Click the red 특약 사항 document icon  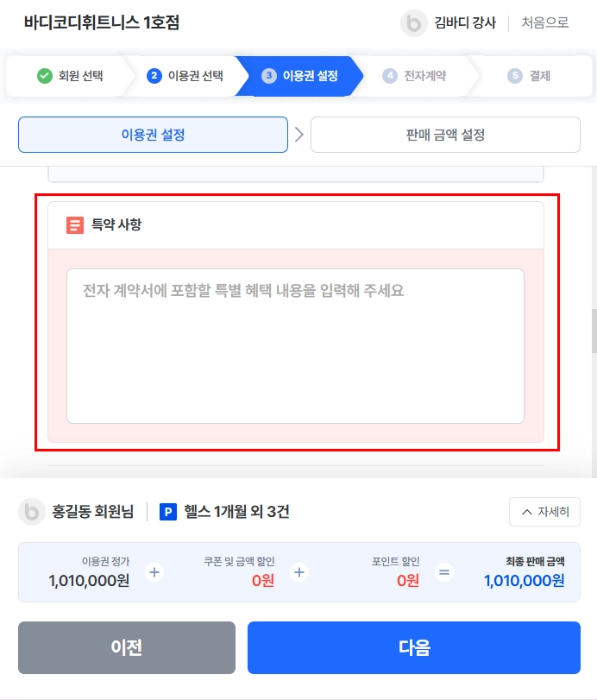(x=75, y=225)
